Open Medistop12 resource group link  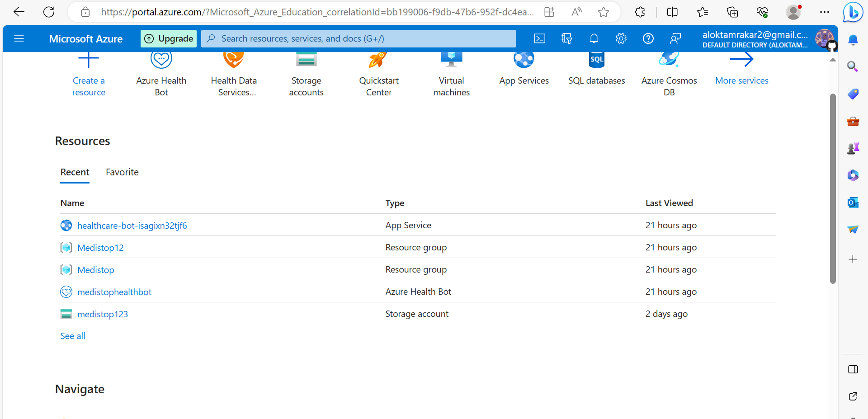coord(100,248)
